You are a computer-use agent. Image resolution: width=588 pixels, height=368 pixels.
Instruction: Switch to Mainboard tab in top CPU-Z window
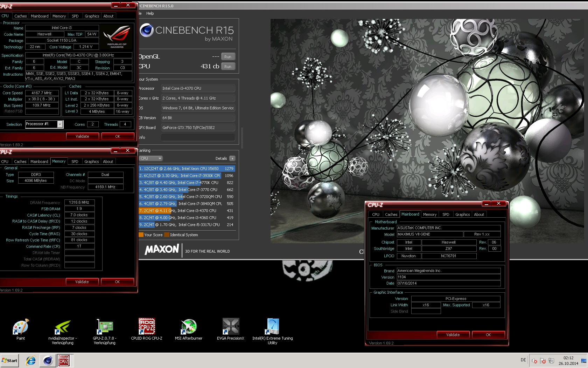click(x=40, y=16)
